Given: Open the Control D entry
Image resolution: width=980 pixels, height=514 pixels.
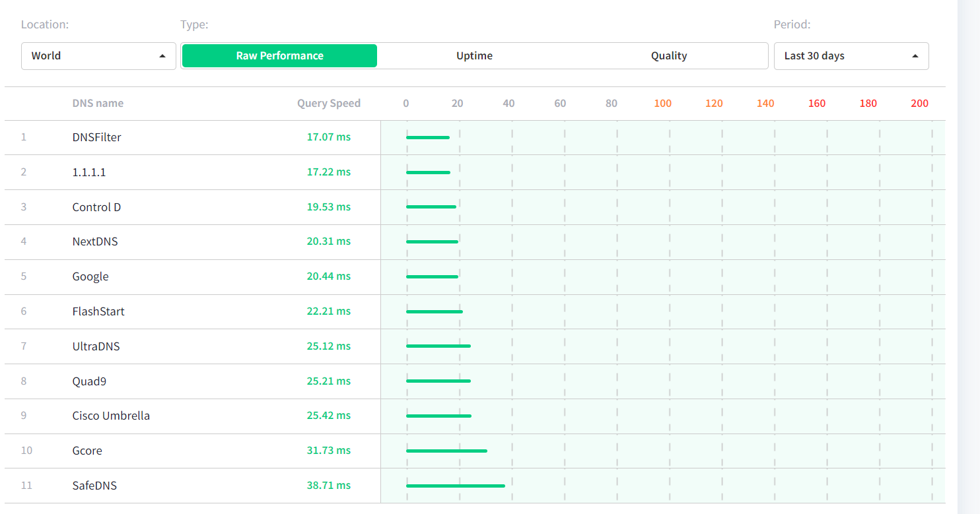Looking at the screenshot, I should [x=97, y=207].
